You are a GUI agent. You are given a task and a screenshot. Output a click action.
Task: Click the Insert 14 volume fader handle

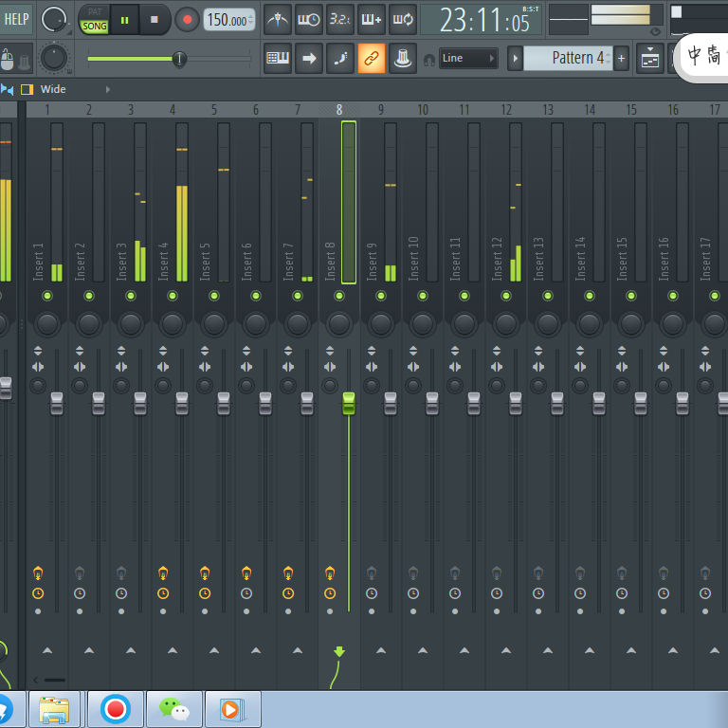pyautogui.click(x=599, y=403)
